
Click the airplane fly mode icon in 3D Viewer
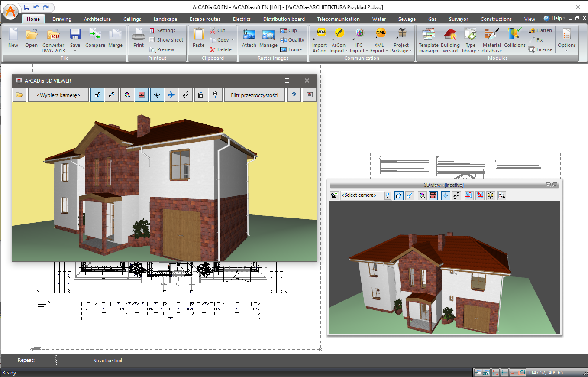pos(171,95)
